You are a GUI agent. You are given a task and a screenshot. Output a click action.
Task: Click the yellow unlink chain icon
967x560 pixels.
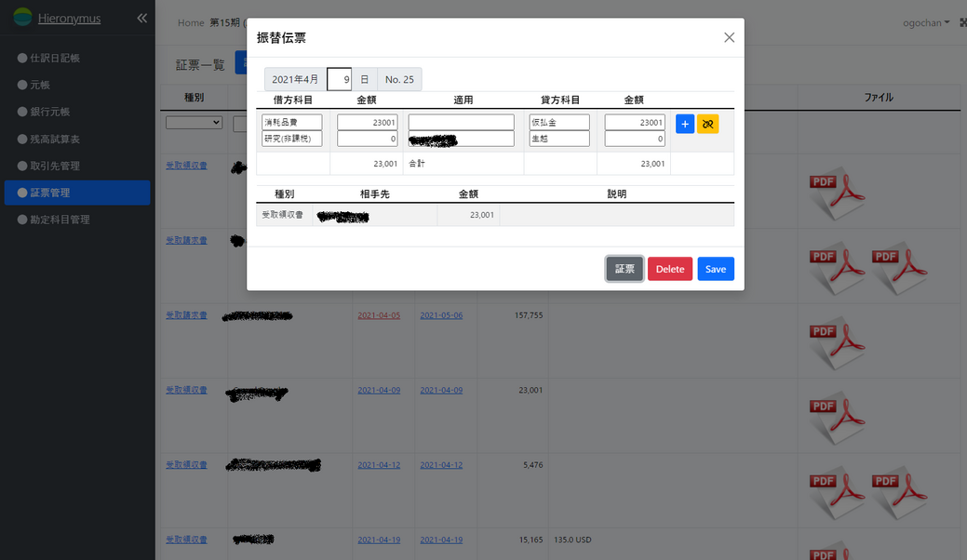[707, 124]
